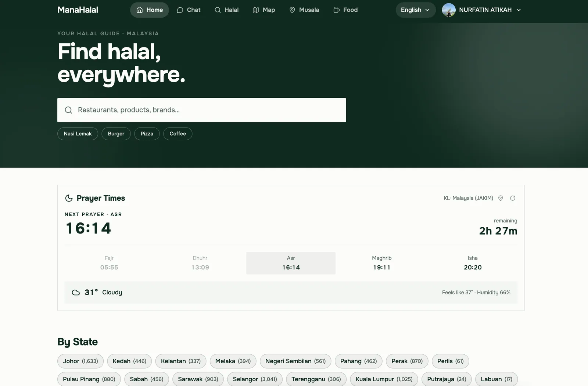Click the magnifier icon in search box
588x386 pixels.
[68, 110]
